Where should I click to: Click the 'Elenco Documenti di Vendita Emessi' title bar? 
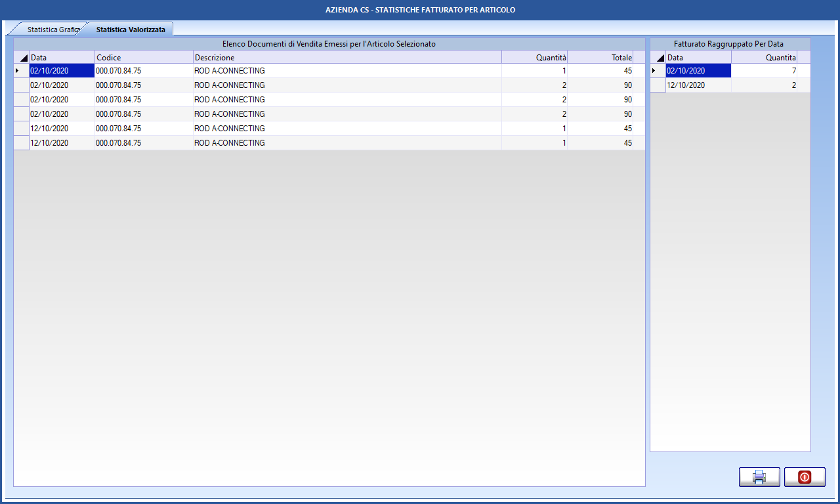coord(329,44)
